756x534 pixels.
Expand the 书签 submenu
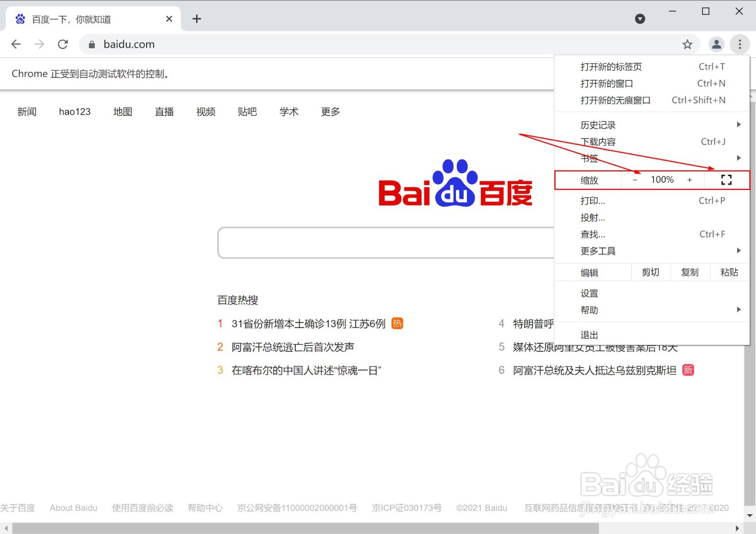[652, 158]
